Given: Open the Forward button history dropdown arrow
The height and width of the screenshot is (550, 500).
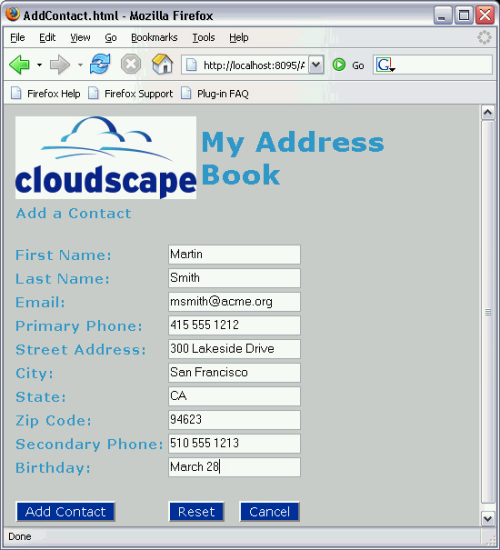Looking at the screenshot, I should (80, 65).
